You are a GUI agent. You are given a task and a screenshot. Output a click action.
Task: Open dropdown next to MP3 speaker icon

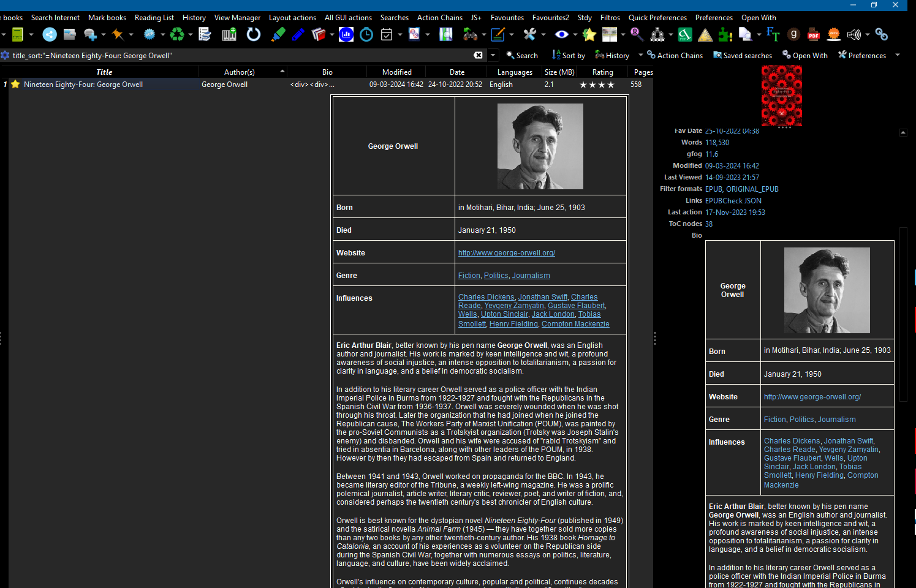(867, 35)
